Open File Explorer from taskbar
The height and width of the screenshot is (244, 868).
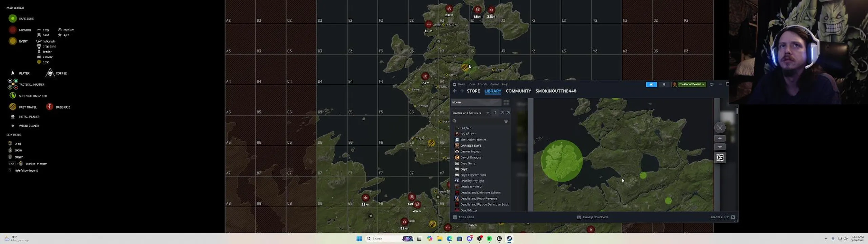tap(439, 239)
